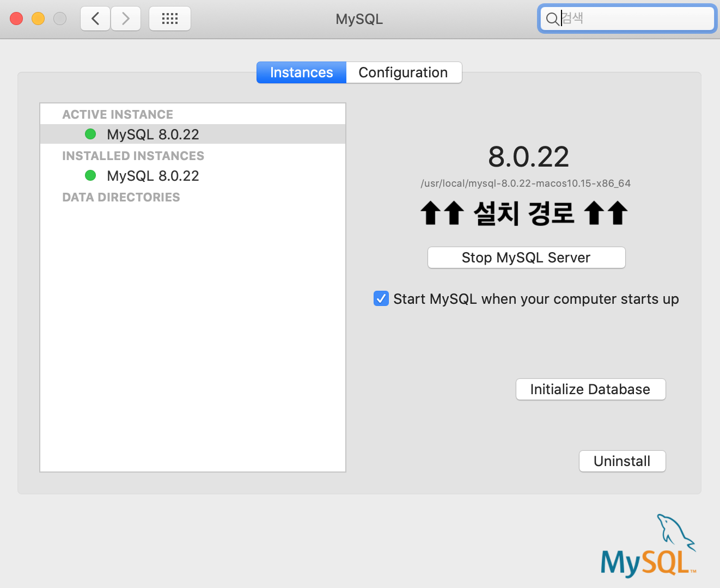This screenshot has height=588, width=720.
Task: Click the green status dot under ACTIVE INSTANCE
Action: tap(90, 134)
